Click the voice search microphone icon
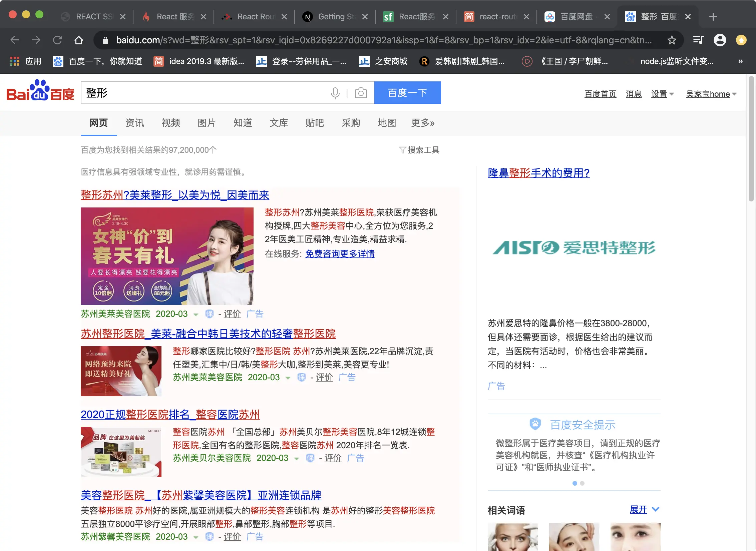Viewport: 756px width, 551px height. click(335, 93)
